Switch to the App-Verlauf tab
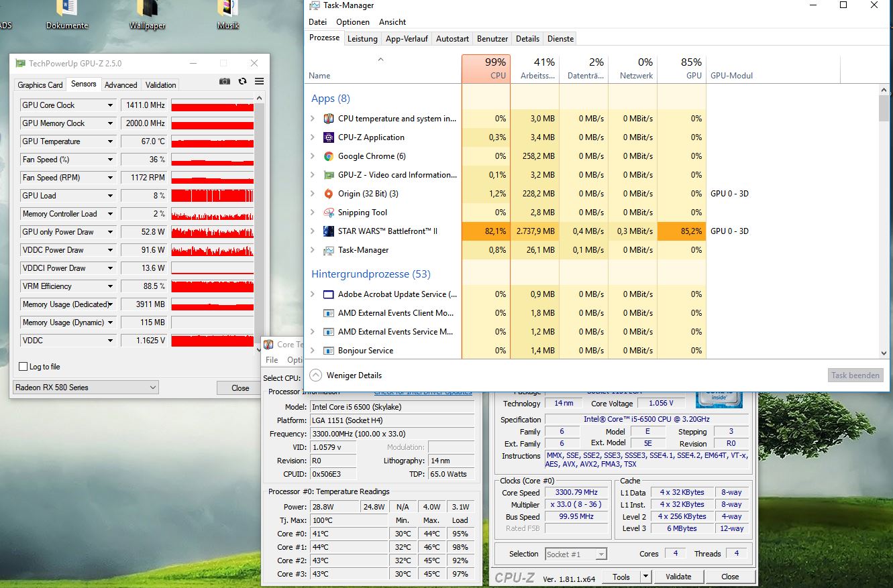 point(407,39)
